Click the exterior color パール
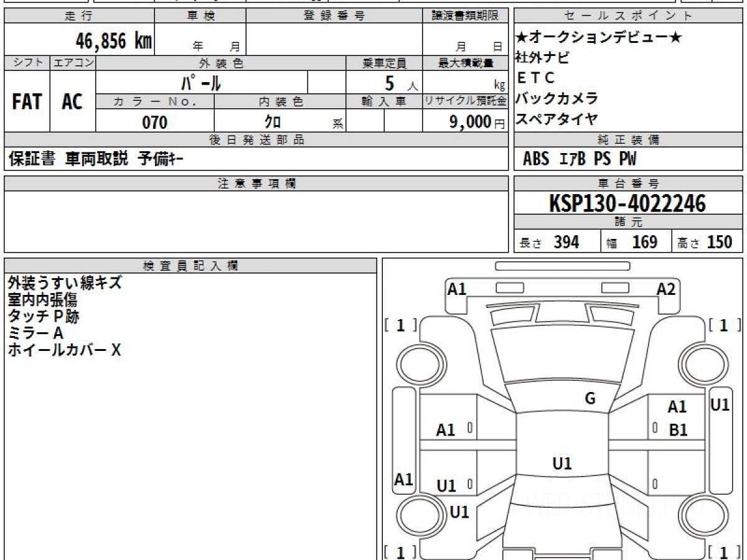This screenshot has height=560, width=747. tap(201, 82)
